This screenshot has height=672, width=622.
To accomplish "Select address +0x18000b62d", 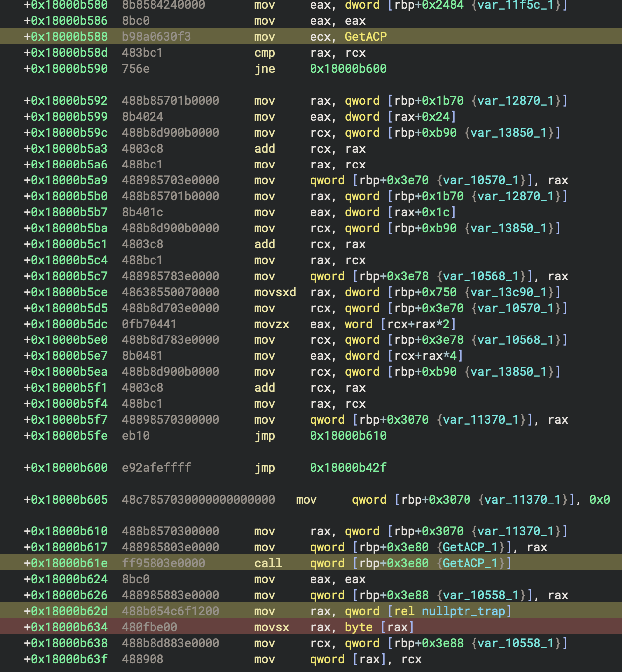I will (66, 611).
